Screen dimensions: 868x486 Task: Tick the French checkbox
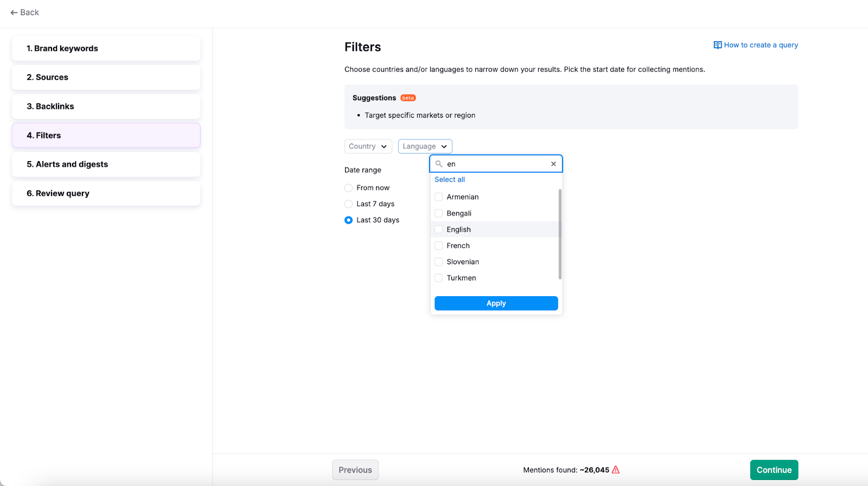click(x=439, y=246)
